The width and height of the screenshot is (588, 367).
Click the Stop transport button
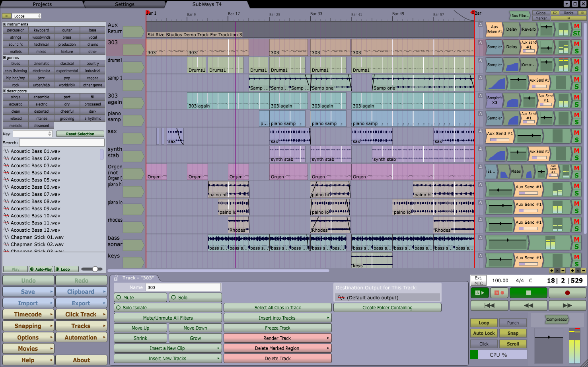click(528, 293)
